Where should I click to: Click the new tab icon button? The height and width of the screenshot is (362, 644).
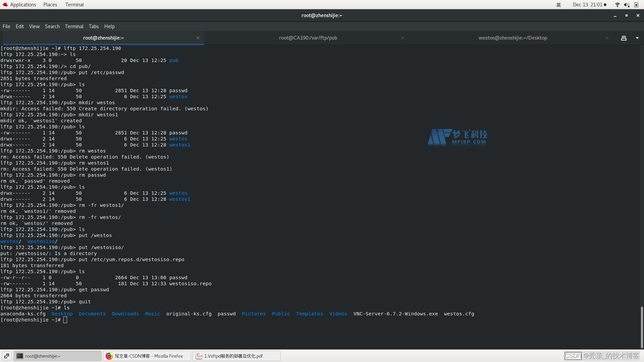(x=624, y=38)
